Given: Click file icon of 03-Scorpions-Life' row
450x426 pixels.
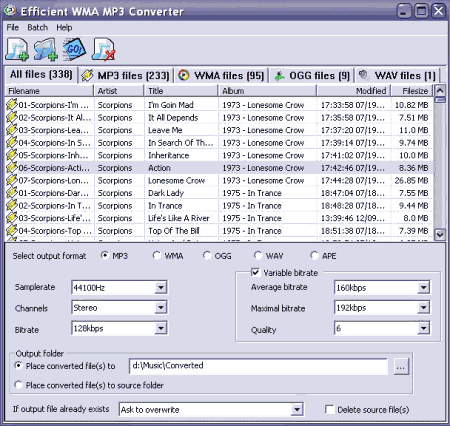Looking at the screenshot, I should pos(12,218).
